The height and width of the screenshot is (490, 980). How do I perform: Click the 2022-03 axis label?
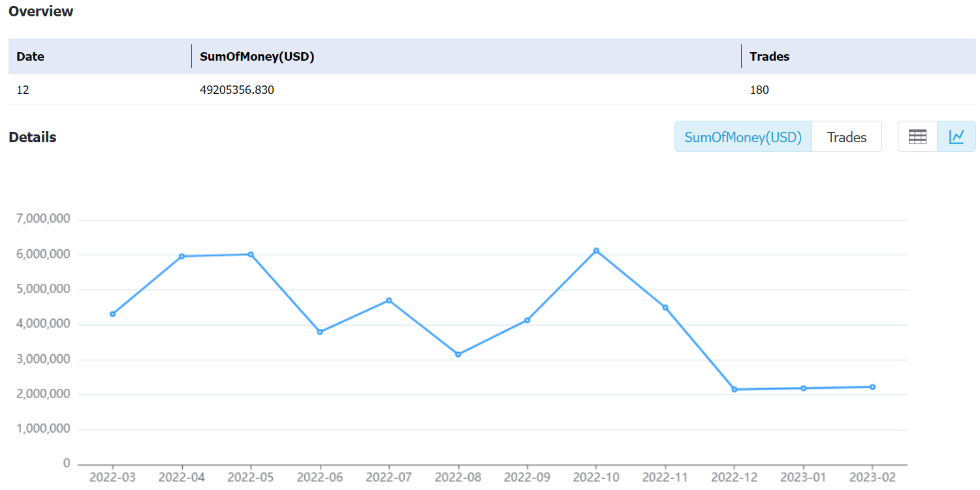[112, 478]
